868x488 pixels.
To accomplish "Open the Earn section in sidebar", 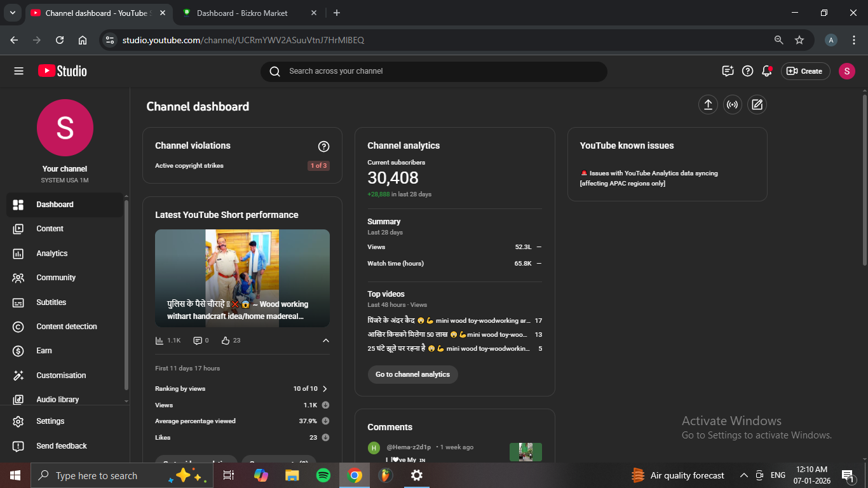I will point(44,351).
